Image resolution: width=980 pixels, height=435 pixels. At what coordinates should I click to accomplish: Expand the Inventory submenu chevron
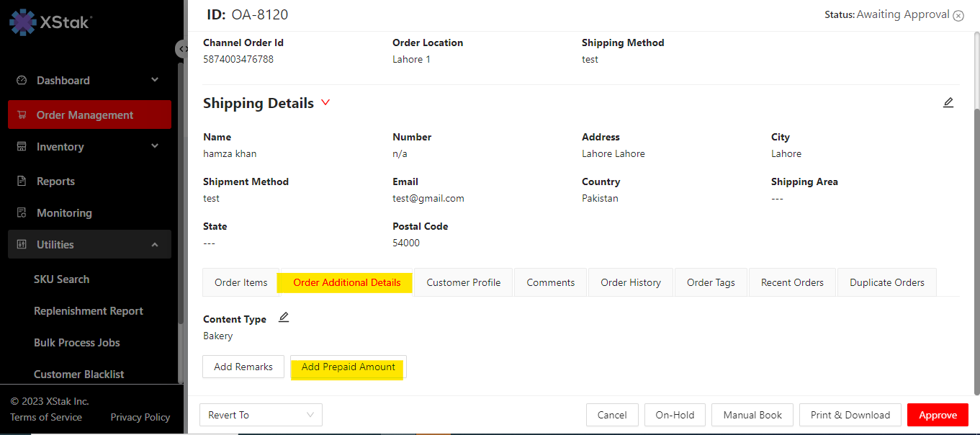[155, 146]
